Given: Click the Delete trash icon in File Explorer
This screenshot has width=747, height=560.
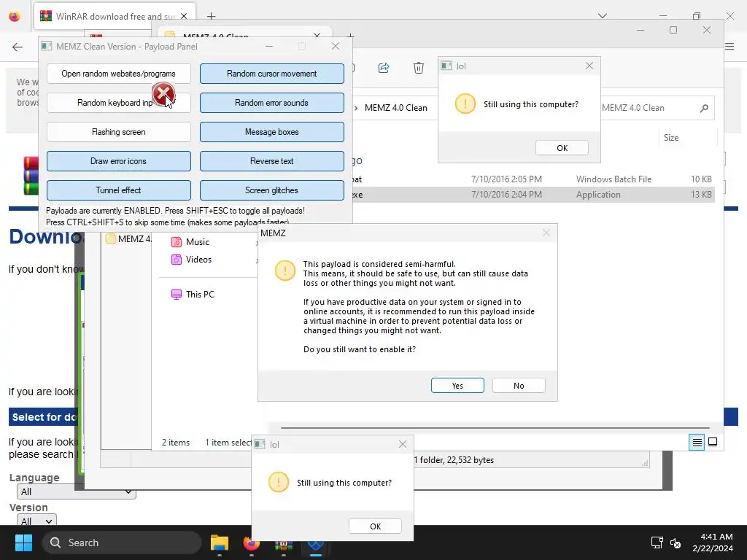Looking at the screenshot, I should [x=418, y=68].
